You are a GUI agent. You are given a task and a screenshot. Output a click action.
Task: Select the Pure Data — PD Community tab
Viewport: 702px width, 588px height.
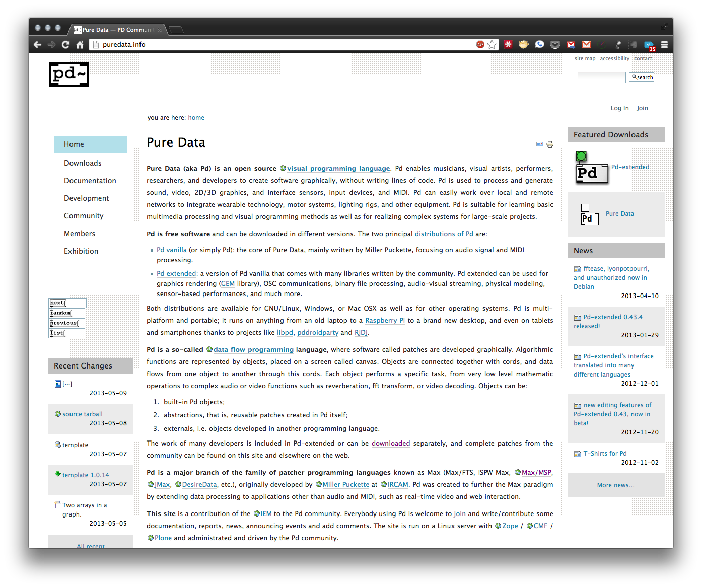pyautogui.click(x=118, y=30)
